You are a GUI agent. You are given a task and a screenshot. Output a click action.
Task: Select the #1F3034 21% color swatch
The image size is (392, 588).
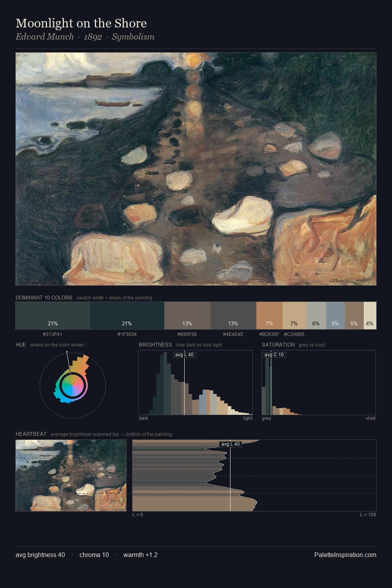click(x=127, y=316)
